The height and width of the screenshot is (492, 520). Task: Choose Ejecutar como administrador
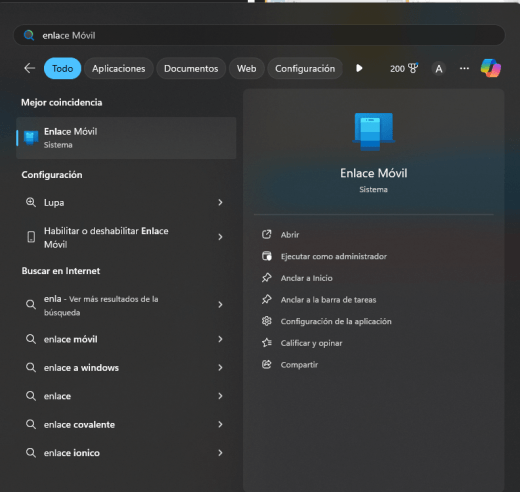[x=334, y=257]
